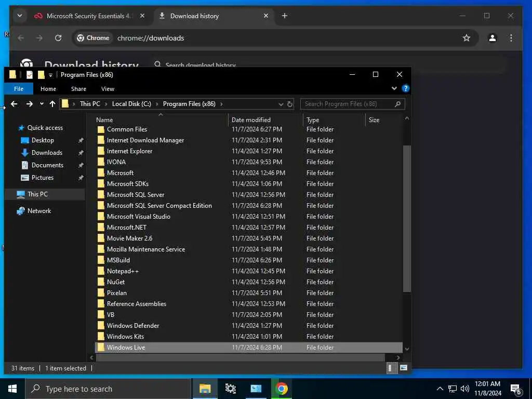Screen dimensions: 532x399
Task: Open Pictures in navigation pane
Action: (x=43, y=178)
